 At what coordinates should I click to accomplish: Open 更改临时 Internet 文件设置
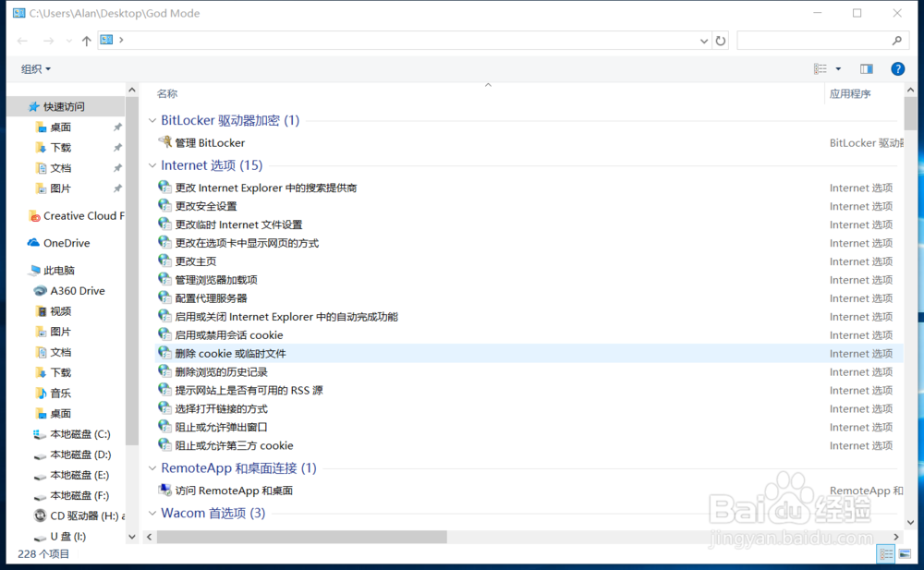238,224
